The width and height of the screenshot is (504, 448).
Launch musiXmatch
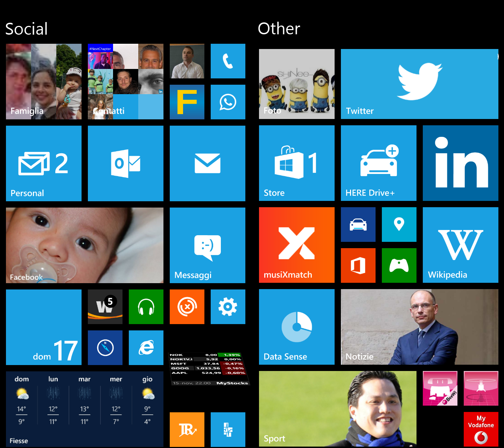point(296,245)
